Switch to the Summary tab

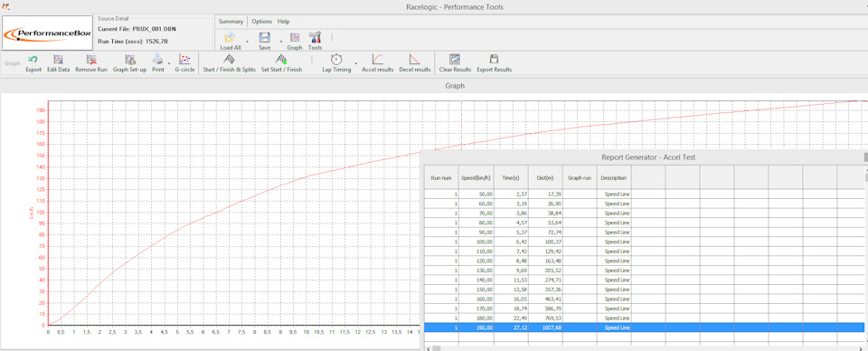[231, 22]
